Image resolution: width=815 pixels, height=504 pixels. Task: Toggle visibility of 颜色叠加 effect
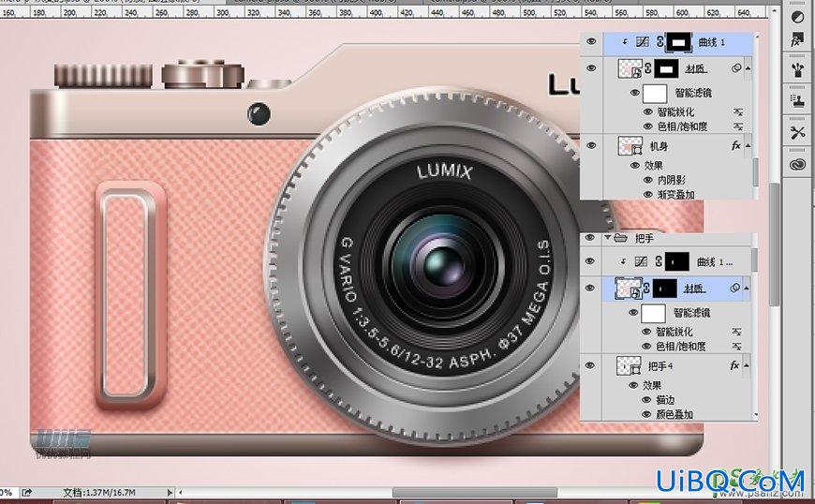point(646,414)
